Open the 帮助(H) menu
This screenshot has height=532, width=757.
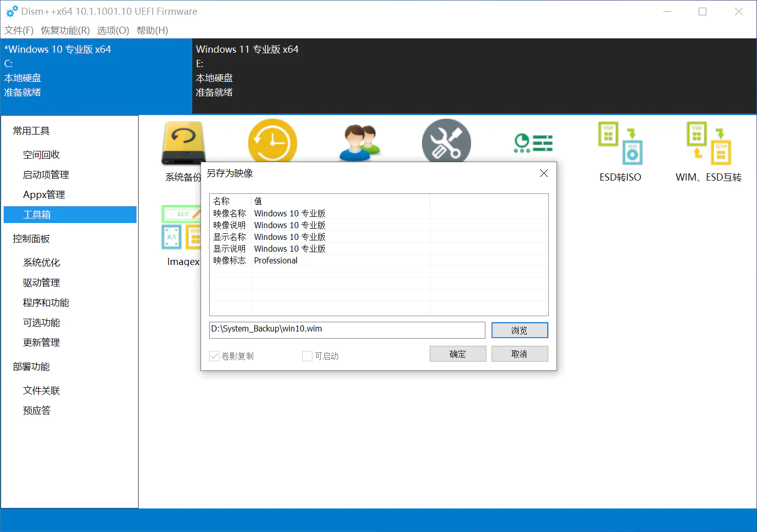152,31
